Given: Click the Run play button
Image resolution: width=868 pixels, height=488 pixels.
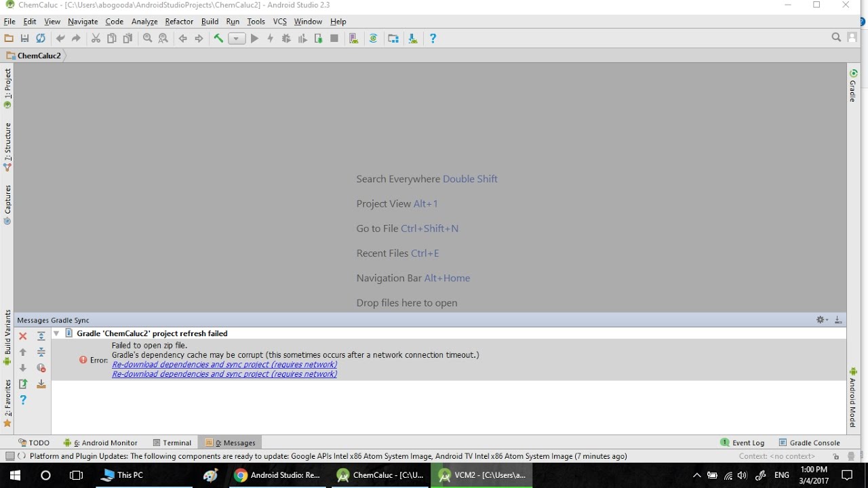Looking at the screenshot, I should 254,39.
